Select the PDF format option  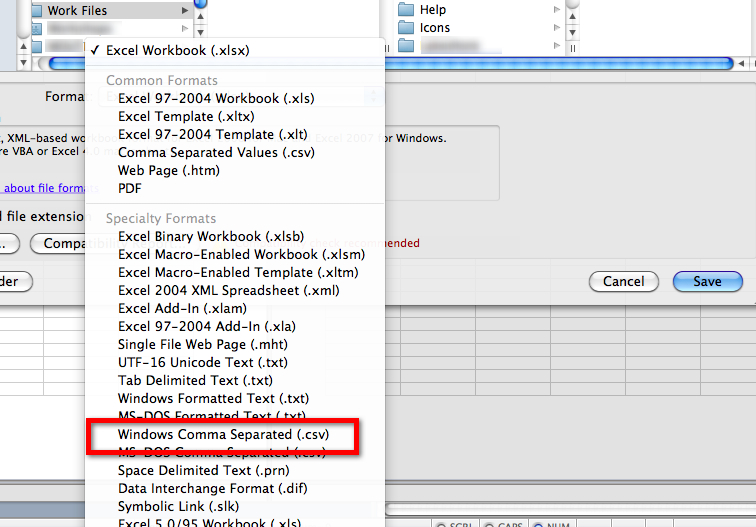pyautogui.click(x=130, y=188)
